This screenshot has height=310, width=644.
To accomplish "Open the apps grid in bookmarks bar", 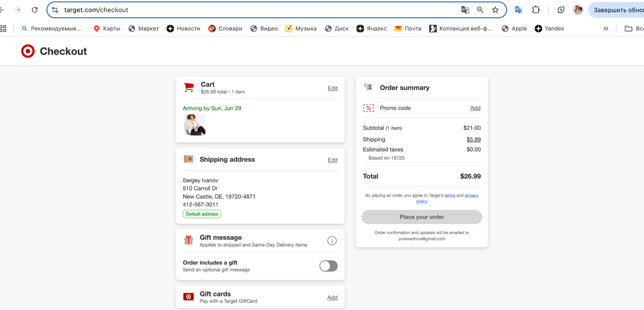I will click(x=3, y=29).
